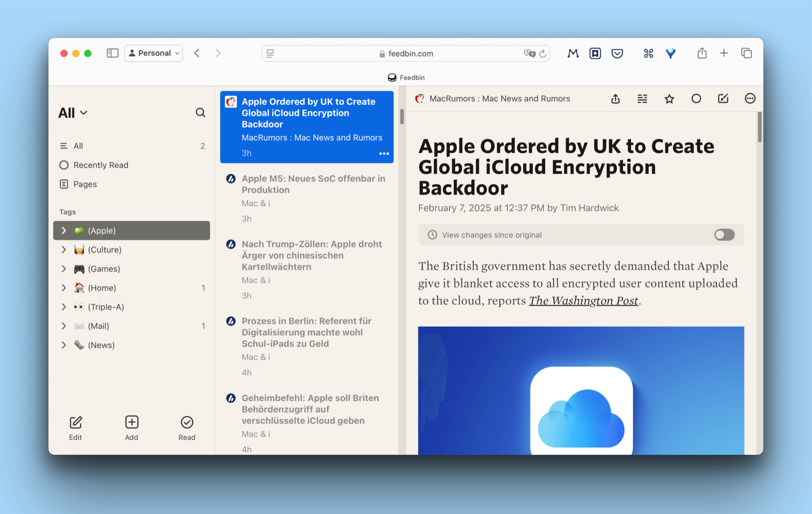The width and height of the screenshot is (812, 514).
Task: Expand the (Triple-A) tag chevron
Action: (x=64, y=307)
